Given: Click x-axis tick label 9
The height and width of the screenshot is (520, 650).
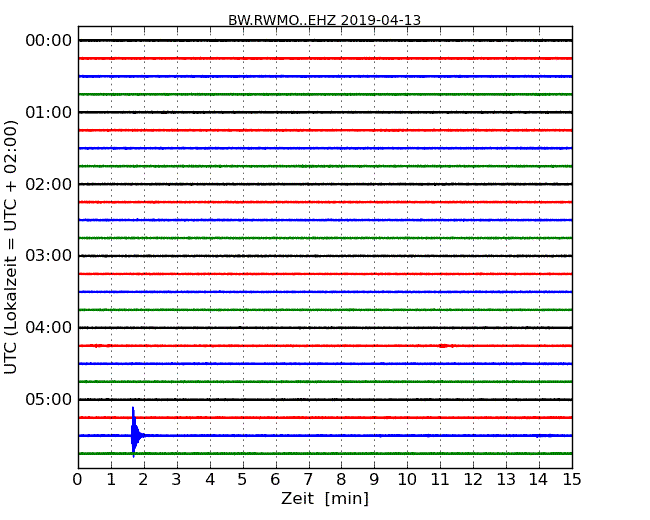Looking at the screenshot, I should [x=374, y=479].
